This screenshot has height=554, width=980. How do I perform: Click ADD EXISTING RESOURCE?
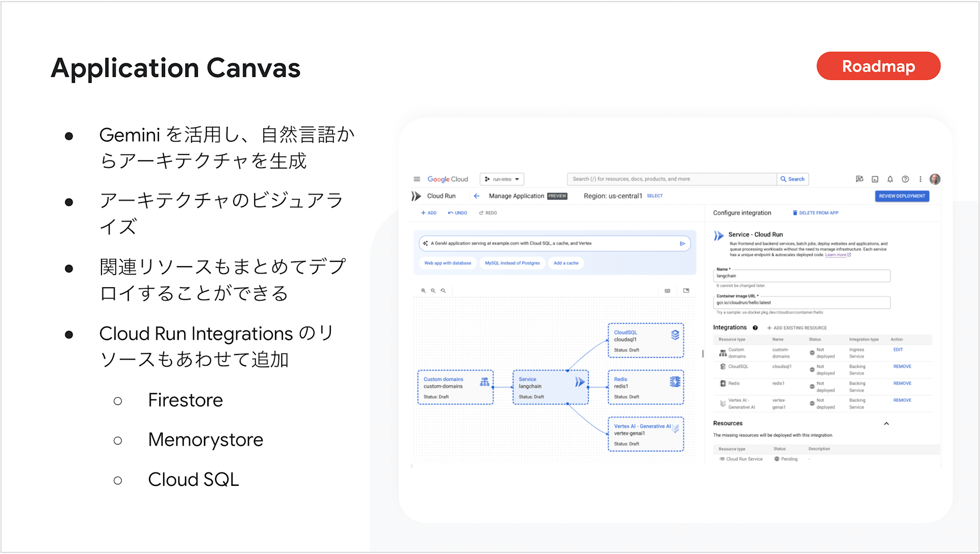coord(797,328)
